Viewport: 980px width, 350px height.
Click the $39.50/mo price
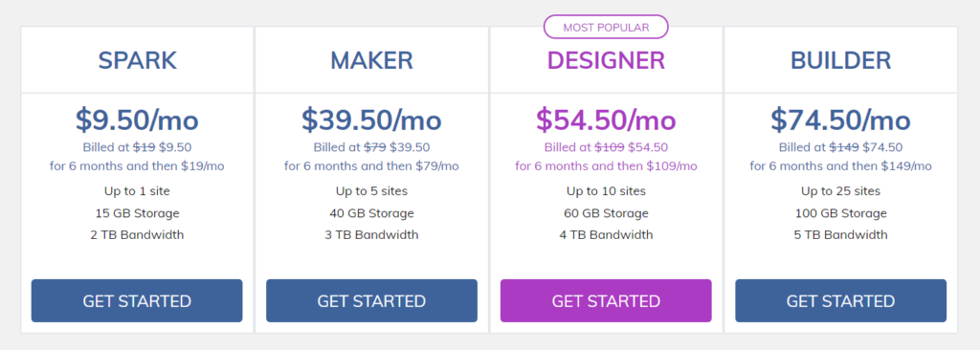(x=371, y=120)
